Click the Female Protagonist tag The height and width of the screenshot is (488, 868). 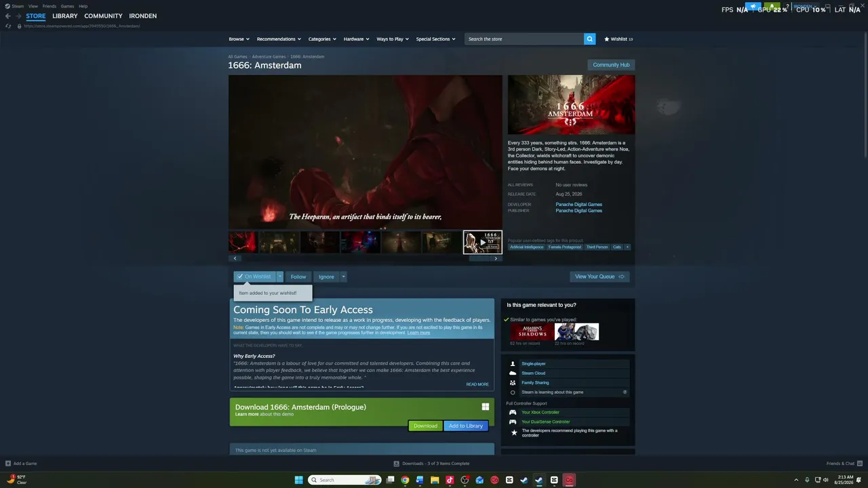(565, 247)
